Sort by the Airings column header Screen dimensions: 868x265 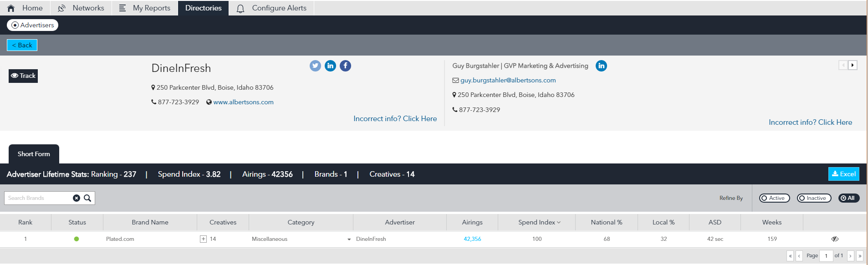(472, 222)
